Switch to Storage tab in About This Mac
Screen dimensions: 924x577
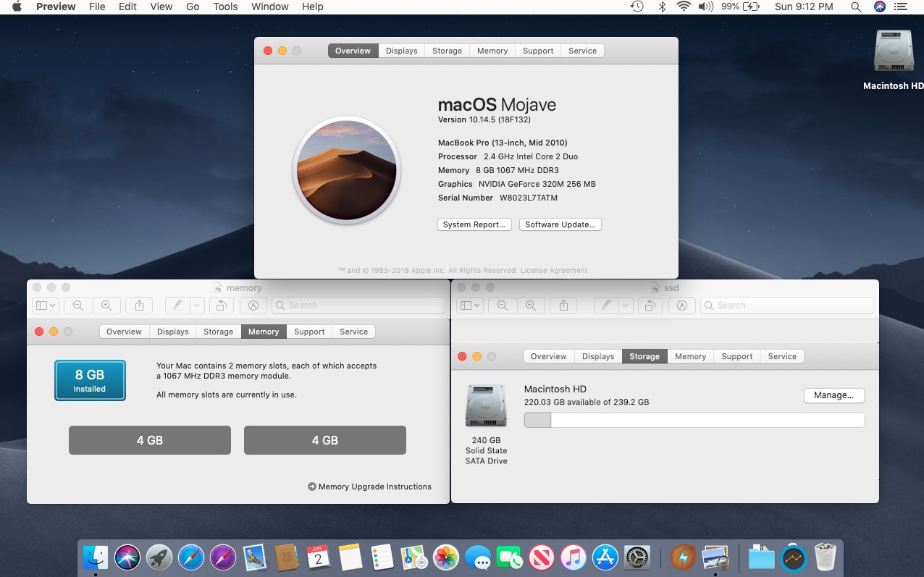click(447, 51)
